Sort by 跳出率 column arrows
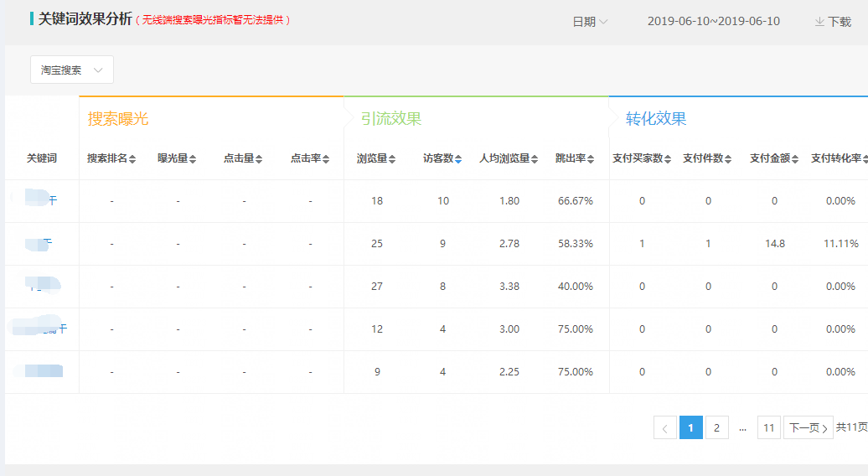The height and width of the screenshot is (476, 868). [591, 159]
